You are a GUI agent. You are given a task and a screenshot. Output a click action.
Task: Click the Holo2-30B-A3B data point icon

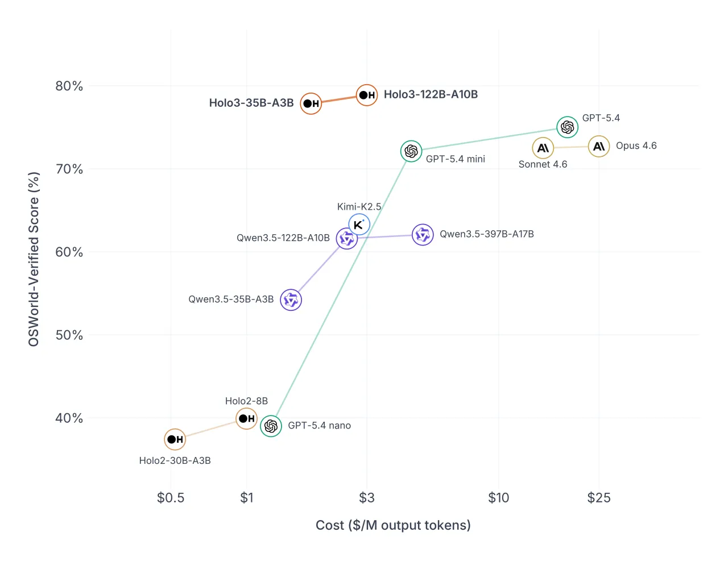[175, 439]
